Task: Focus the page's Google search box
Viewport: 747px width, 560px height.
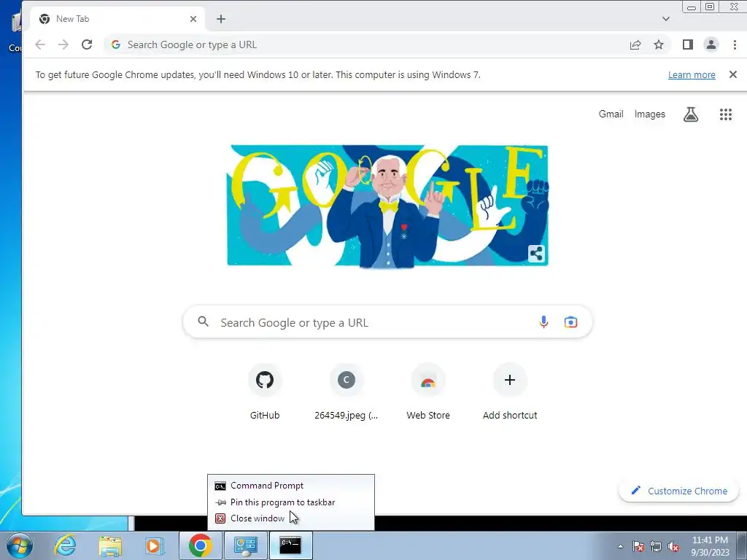Action: 387,322
